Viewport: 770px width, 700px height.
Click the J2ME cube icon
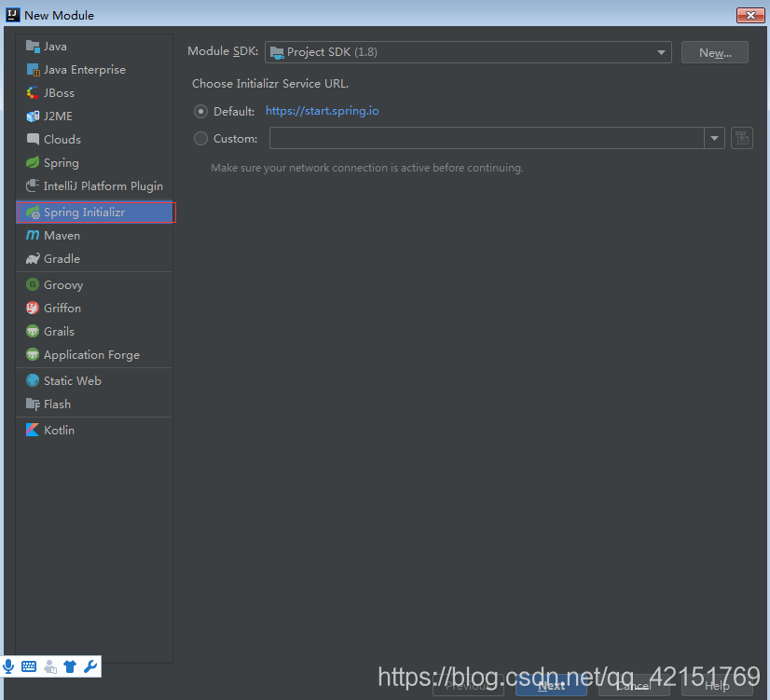point(33,117)
